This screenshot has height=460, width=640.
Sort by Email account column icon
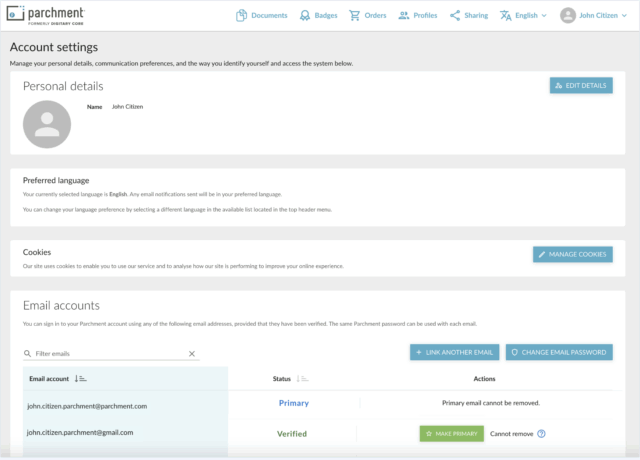[81, 379]
